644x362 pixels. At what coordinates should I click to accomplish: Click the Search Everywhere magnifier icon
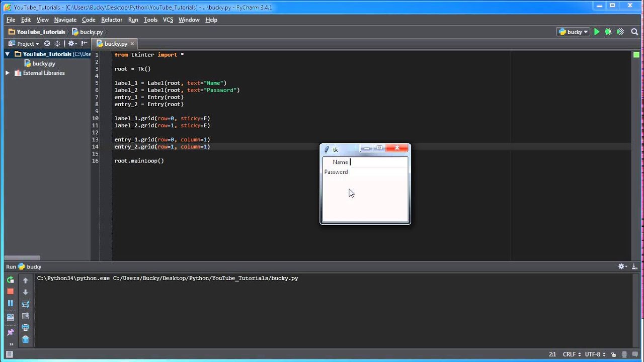(x=634, y=32)
